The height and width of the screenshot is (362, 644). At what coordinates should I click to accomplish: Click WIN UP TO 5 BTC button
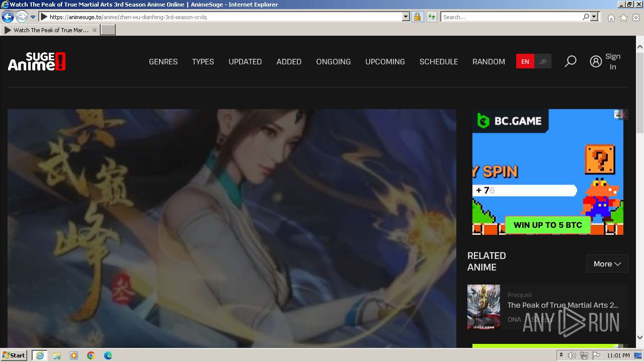coord(547,225)
